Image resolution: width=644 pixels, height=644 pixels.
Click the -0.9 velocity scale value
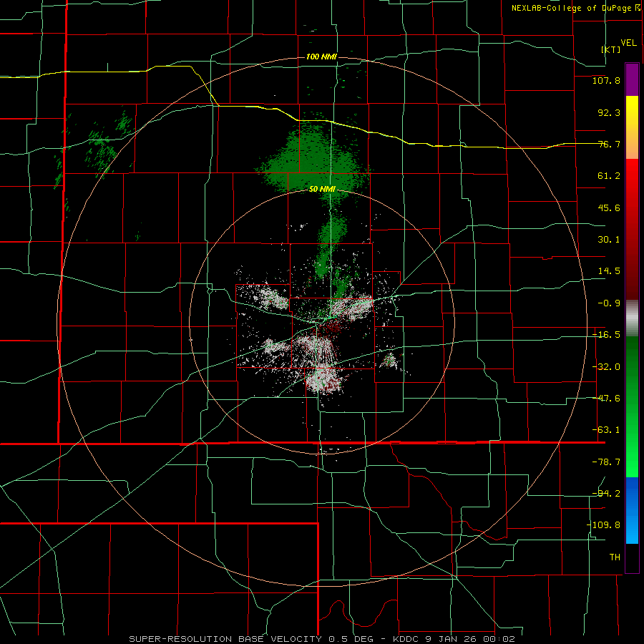click(609, 303)
